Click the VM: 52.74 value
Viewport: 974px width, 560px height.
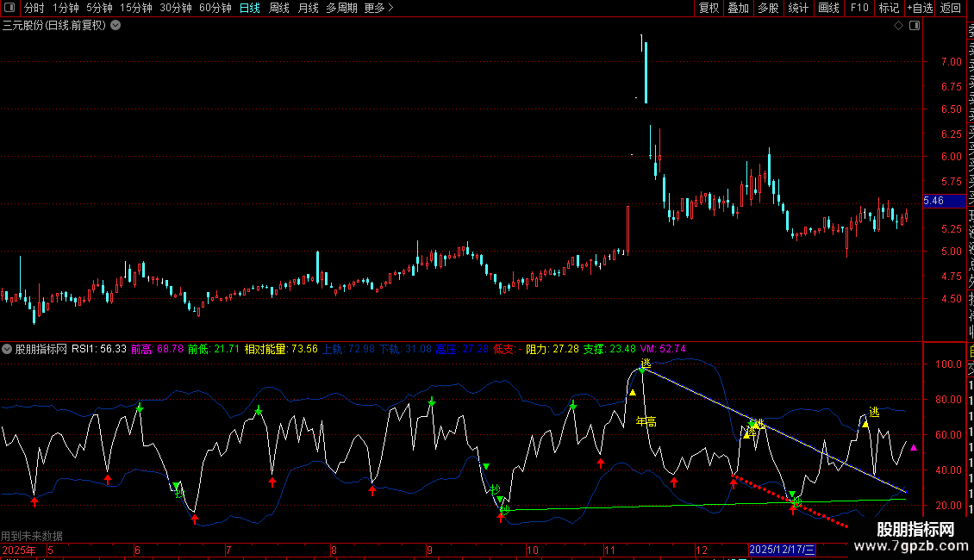pyautogui.click(x=663, y=349)
